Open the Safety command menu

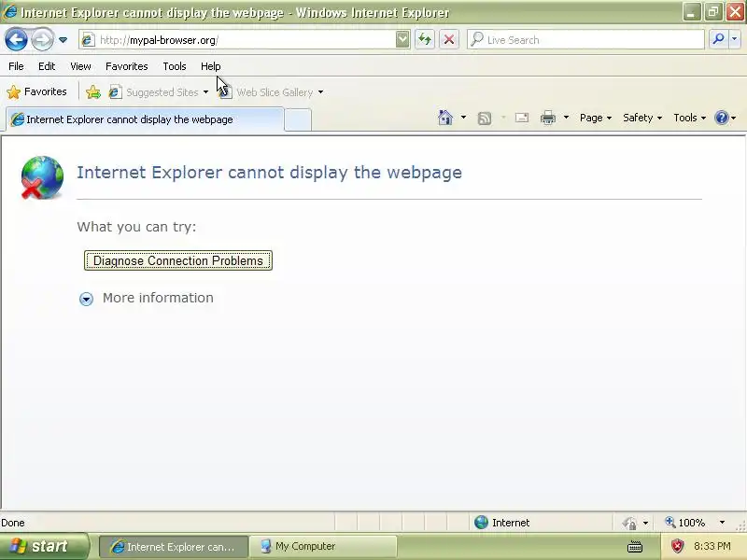click(x=642, y=118)
